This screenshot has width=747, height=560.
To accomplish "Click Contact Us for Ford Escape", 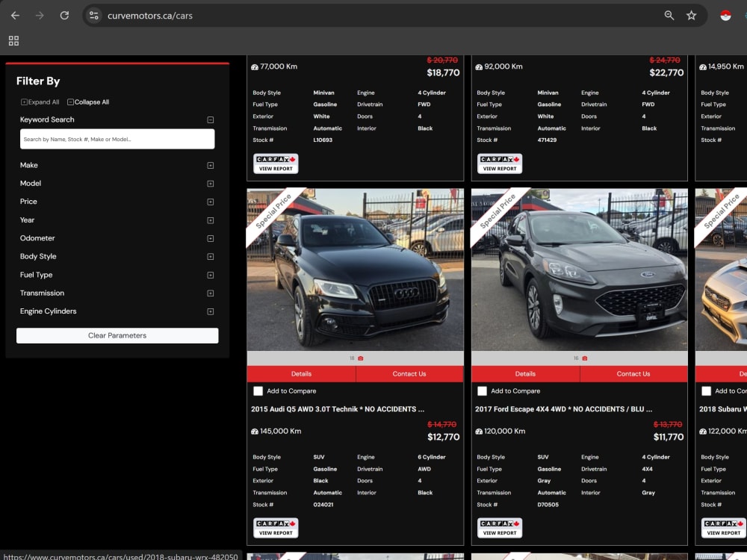I will point(633,374).
